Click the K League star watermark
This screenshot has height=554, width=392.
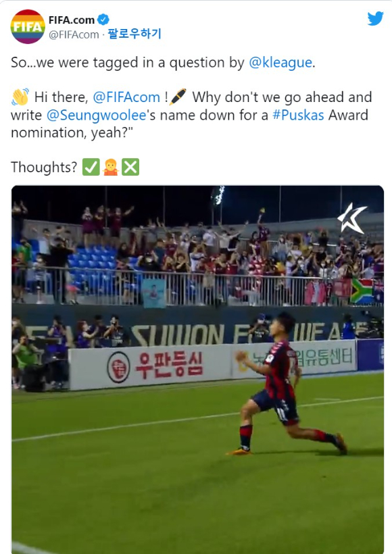[x=352, y=218]
